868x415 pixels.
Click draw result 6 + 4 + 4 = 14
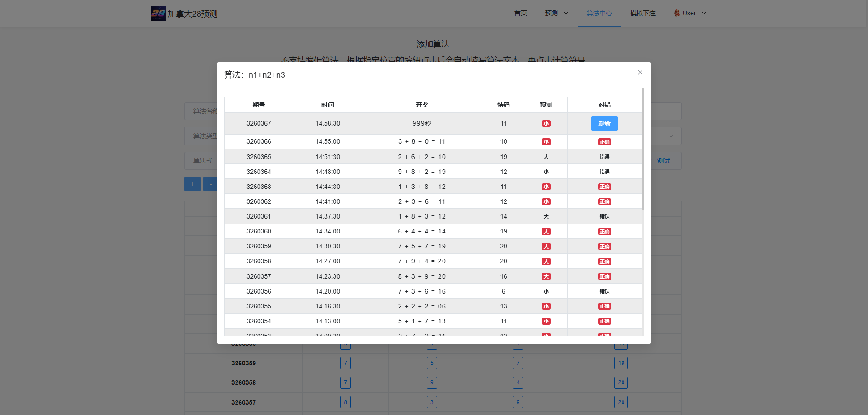[x=422, y=231]
